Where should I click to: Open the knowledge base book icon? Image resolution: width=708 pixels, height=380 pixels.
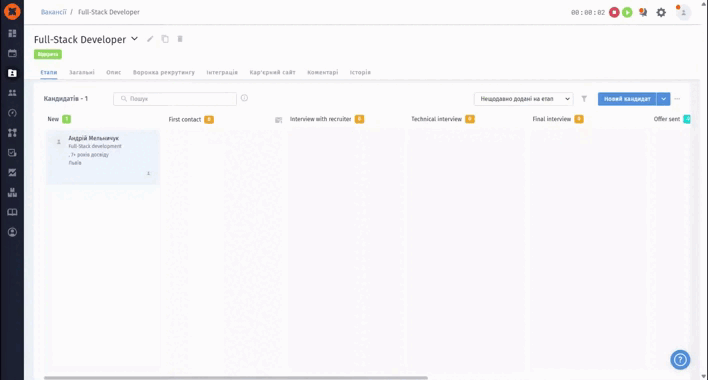[12, 212]
